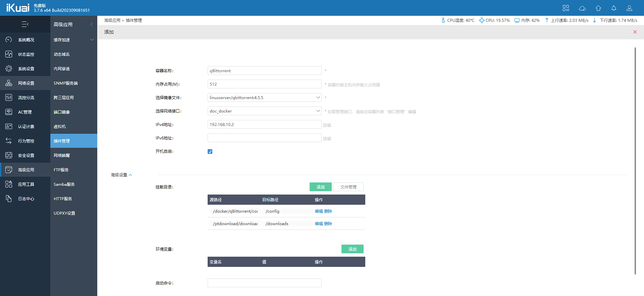Screen dimensions: 644x296
Task: Focus the 容器名称 input field
Action: 265,71
